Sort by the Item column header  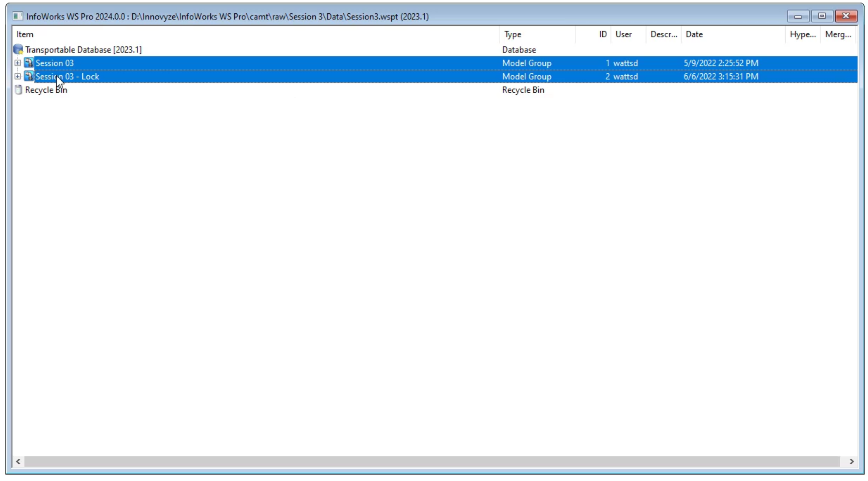(256, 35)
